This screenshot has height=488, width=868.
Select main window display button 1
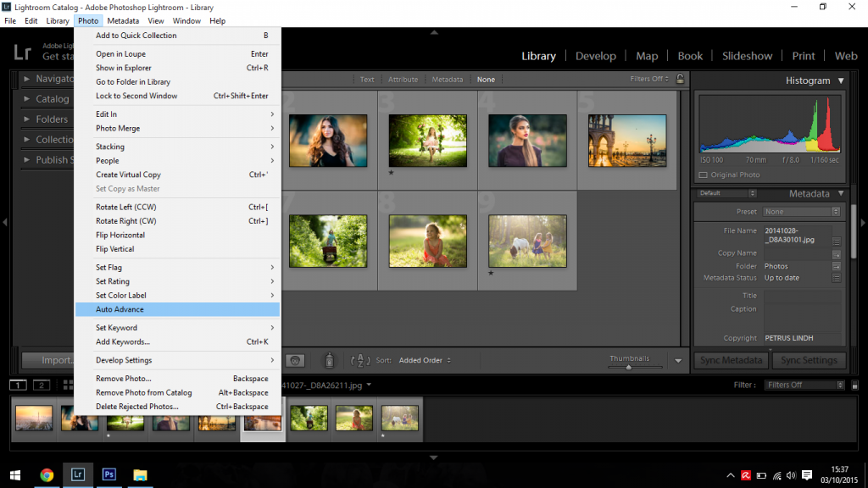pos(19,385)
